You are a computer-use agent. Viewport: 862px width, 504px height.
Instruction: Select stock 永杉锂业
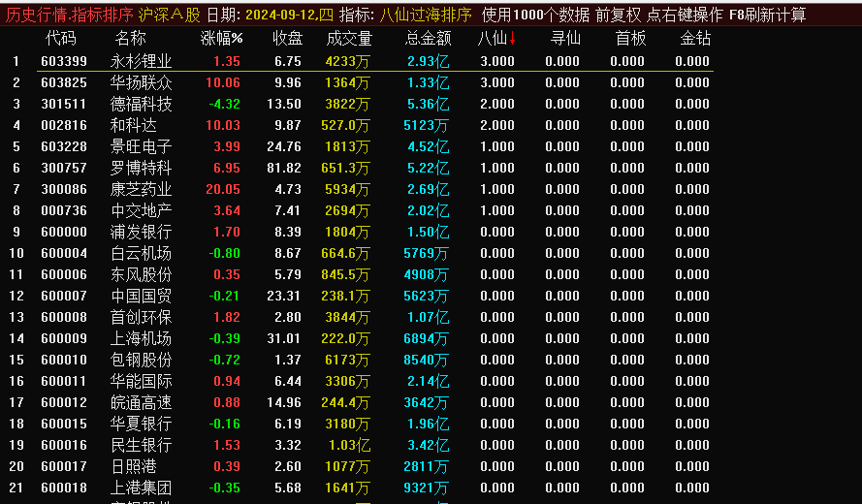tap(141, 61)
